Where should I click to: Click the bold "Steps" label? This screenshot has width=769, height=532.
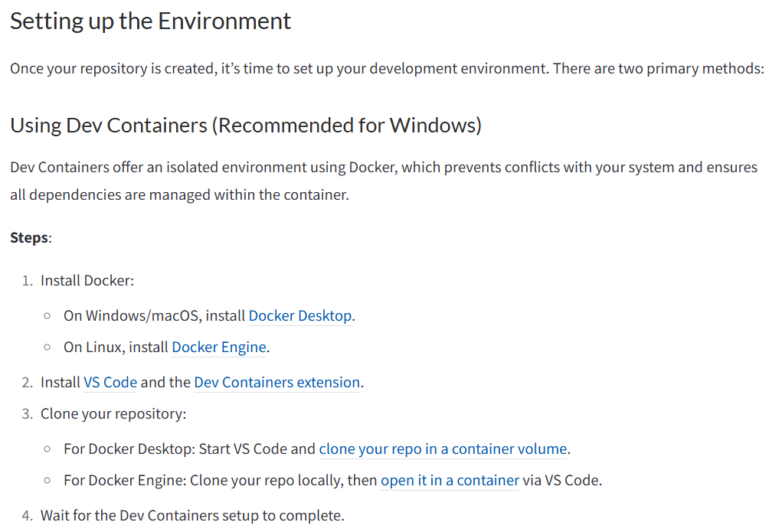(29, 237)
